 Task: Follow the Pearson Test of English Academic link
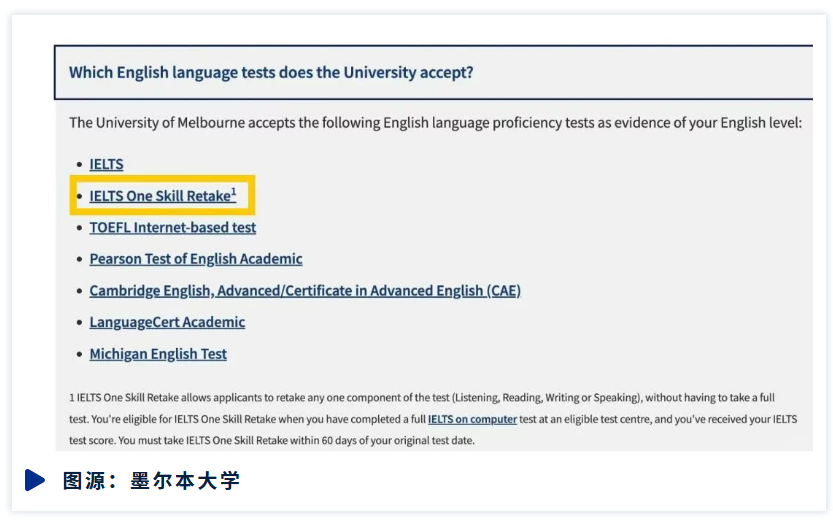click(x=195, y=259)
